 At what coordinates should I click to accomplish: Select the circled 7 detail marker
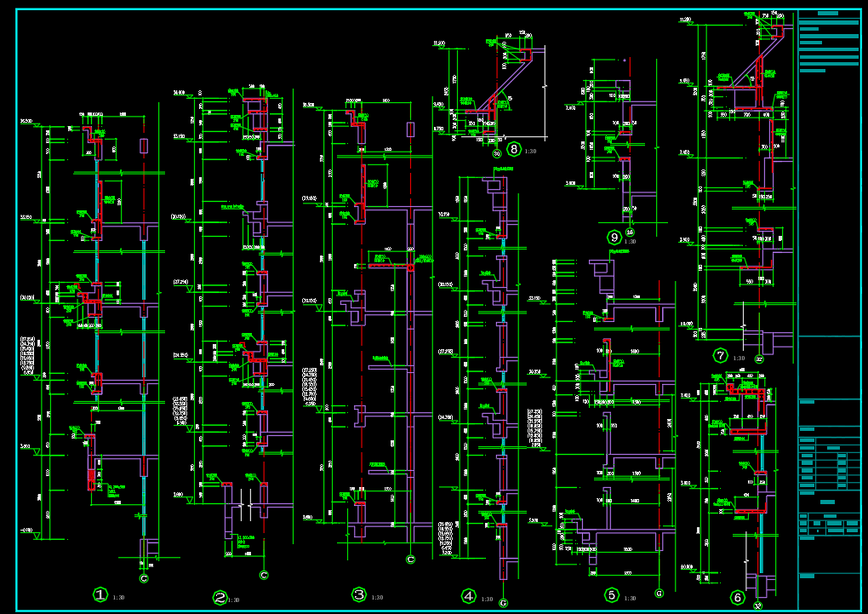pyautogui.click(x=720, y=355)
